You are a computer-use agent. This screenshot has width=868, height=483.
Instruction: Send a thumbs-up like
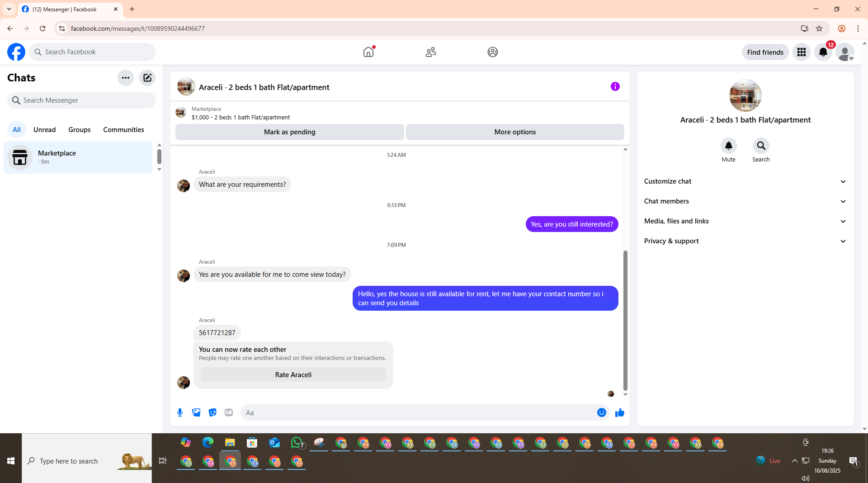[620, 412]
